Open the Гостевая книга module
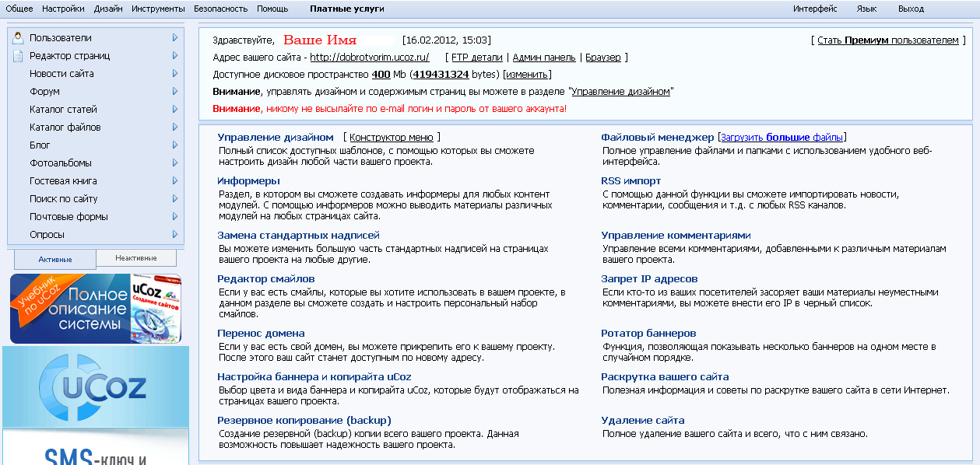This screenshot has height=465, width=980. 63,180
